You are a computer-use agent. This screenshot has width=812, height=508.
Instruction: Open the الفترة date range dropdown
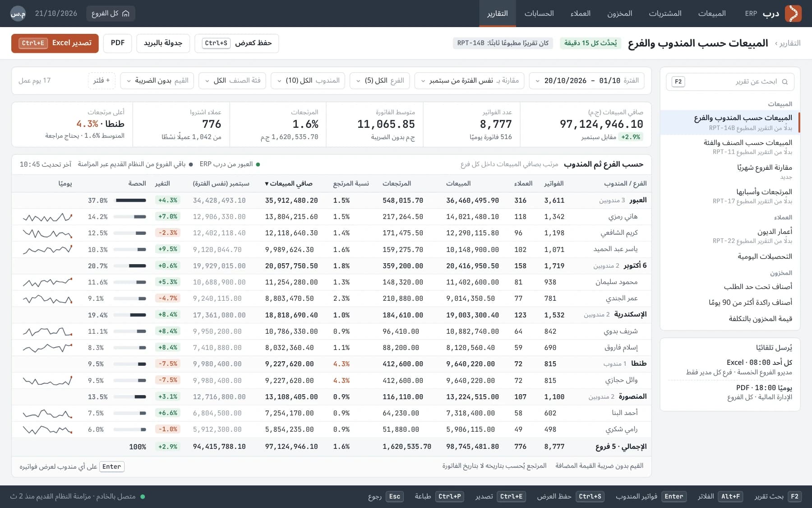(586, 80)
